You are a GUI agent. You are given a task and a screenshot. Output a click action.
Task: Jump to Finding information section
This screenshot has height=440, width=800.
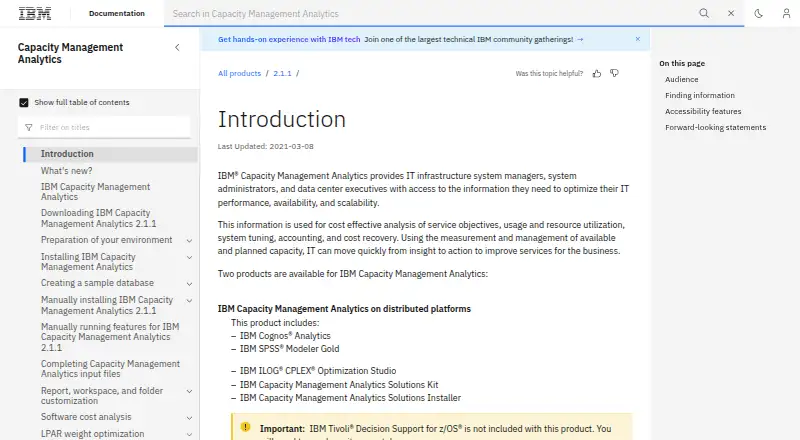coord(699,95)
